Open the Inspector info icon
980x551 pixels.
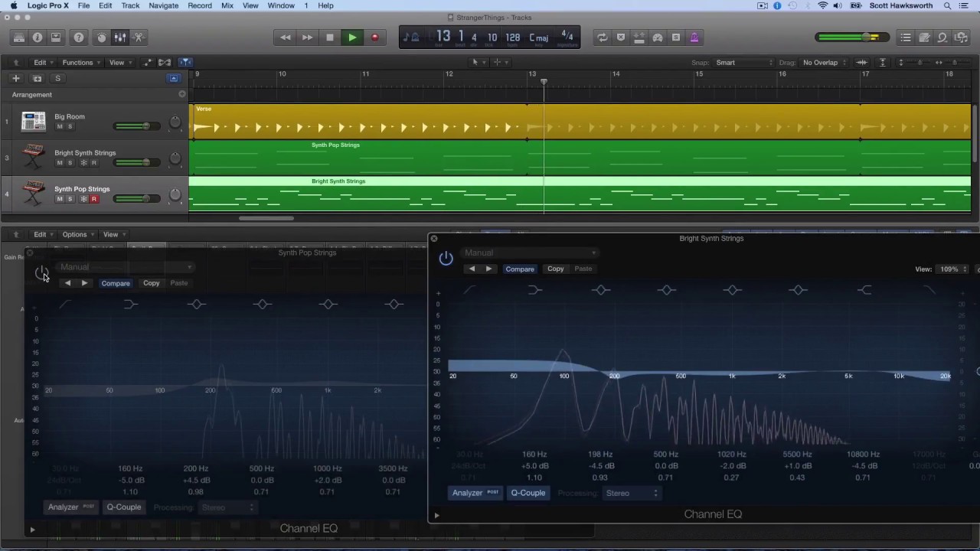point(38,37)
